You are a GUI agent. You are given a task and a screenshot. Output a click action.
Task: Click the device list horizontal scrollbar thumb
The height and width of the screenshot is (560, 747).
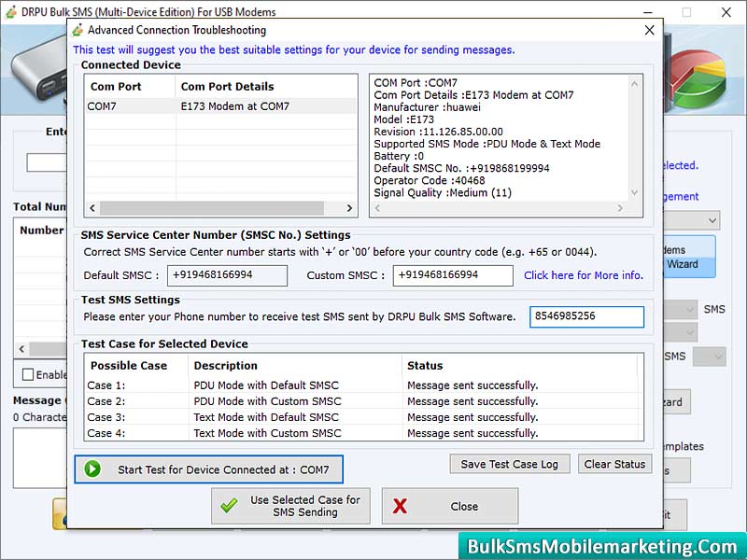[x=212, y=208]
